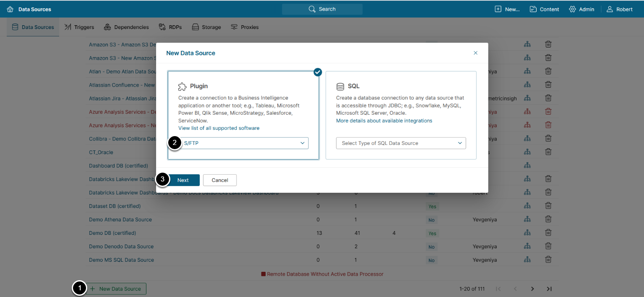
Task: Open View list of all supported software link
Action: tap(219, 128)
